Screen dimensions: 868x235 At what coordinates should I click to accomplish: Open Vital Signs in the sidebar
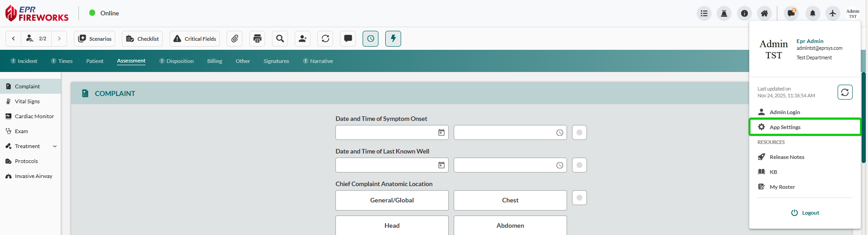(x=27, y=101)
